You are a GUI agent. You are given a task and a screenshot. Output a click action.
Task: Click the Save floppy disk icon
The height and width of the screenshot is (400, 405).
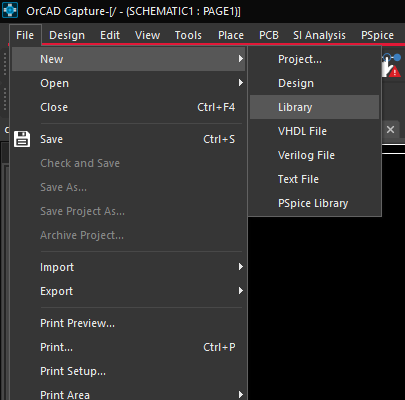tap(22, 139)
